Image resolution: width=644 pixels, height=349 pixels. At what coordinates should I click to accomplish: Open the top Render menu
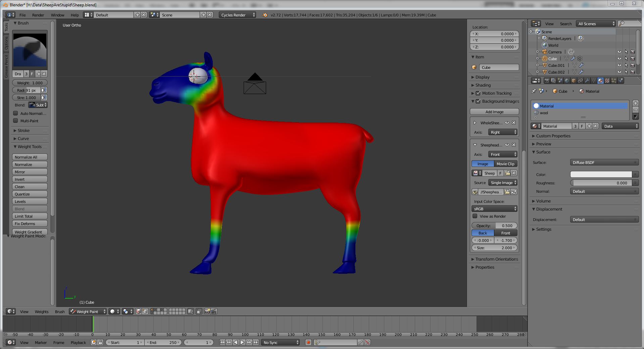tap(38, 15)
